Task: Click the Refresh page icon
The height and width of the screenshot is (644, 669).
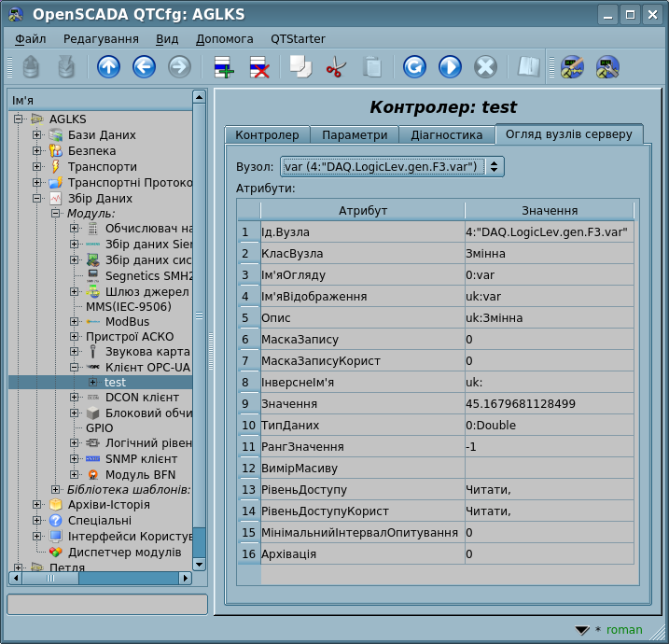Action: (414, 67)
